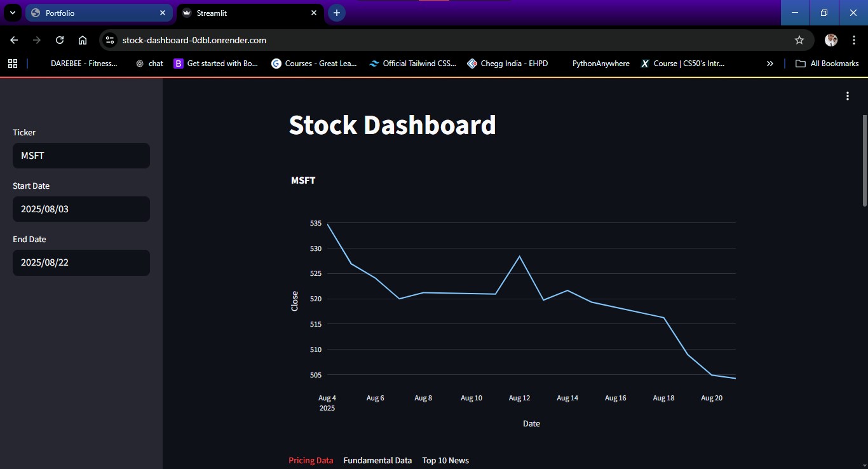The height and width of the screenshot is (469, 868).
Task: Click the site information icon in address bar
Action: coord(109,39)
